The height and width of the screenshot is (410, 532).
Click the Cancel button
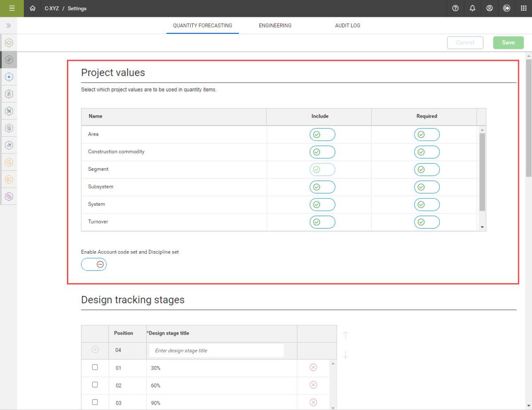pyautogui.click(x=465, y=43)
